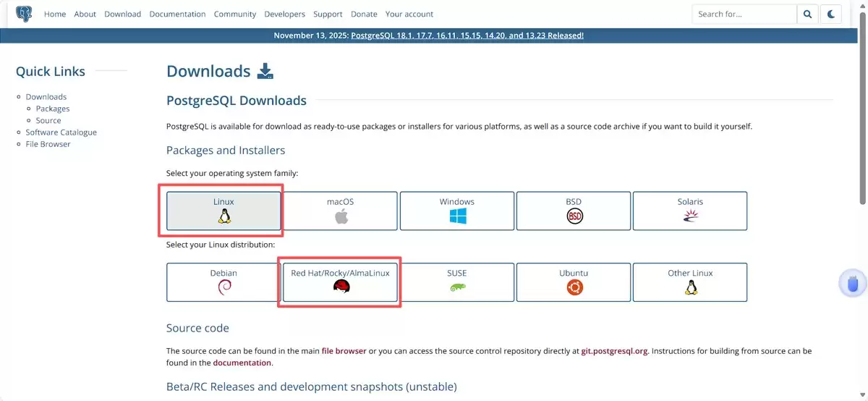Open the PostgreSQL 18.1 release announcement link
This screenshot has width=868, height=401.
tap(467, 35)
